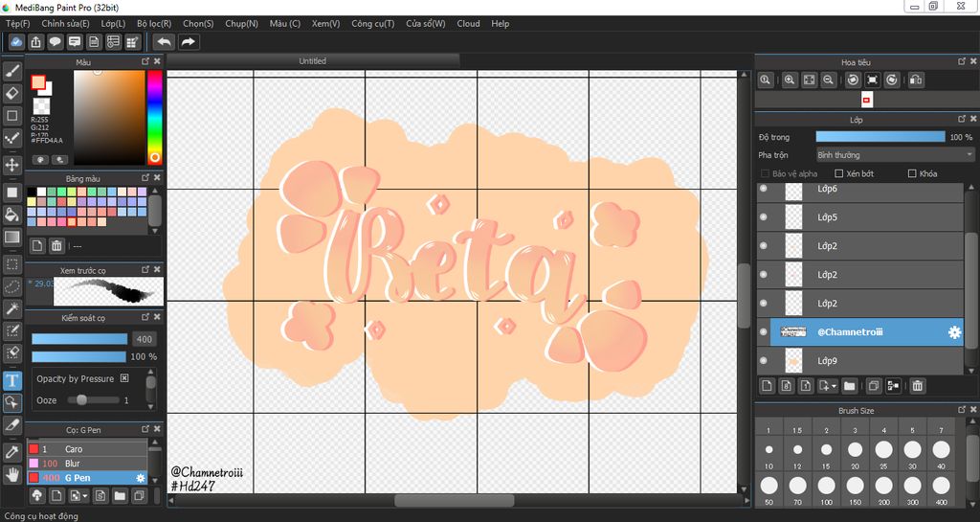Delete palette color with trash icon

pyautogui.click(x=56, y=246)
